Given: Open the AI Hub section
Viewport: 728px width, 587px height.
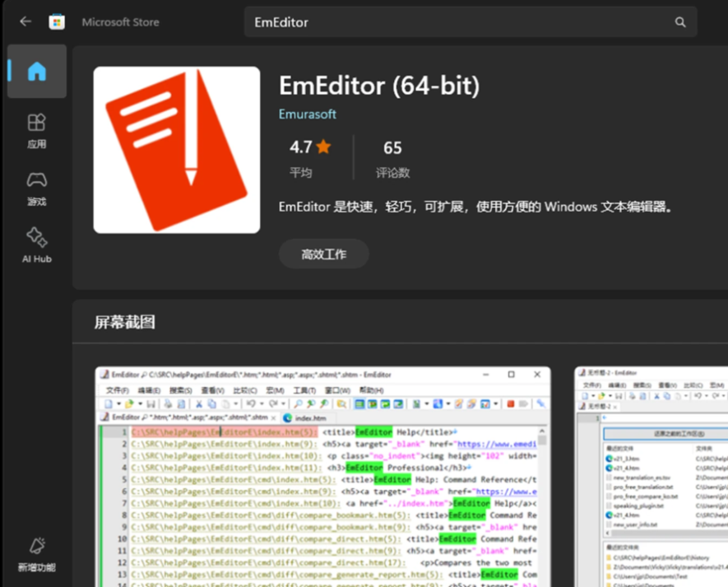Looking at the screenshot, I should (37, 245).
